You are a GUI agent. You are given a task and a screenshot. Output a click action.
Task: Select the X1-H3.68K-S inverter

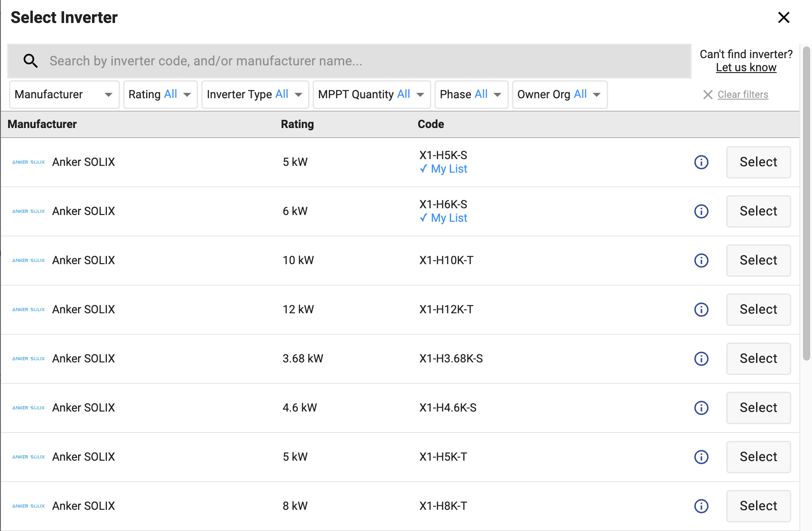click(x=758, y=359)
